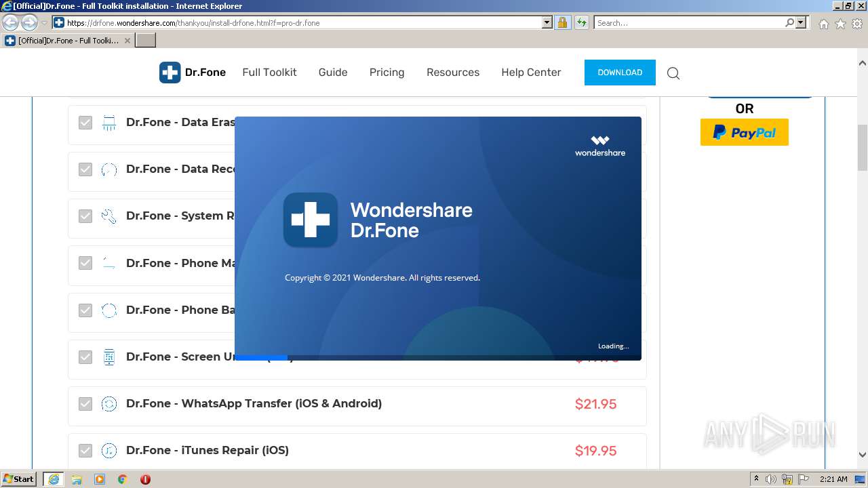
Task: Click the volume speaker tray icon
Action: pos(771,479)
